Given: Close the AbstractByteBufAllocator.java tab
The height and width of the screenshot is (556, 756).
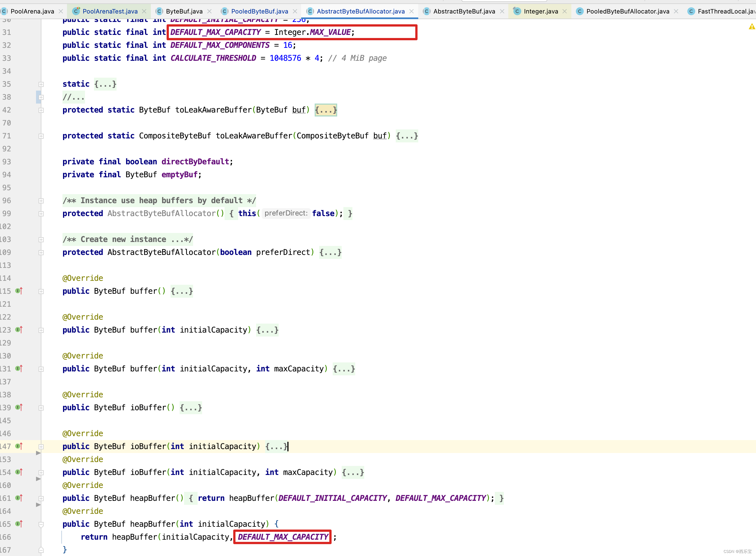Looking at the screenshot, I should point(411,11).
